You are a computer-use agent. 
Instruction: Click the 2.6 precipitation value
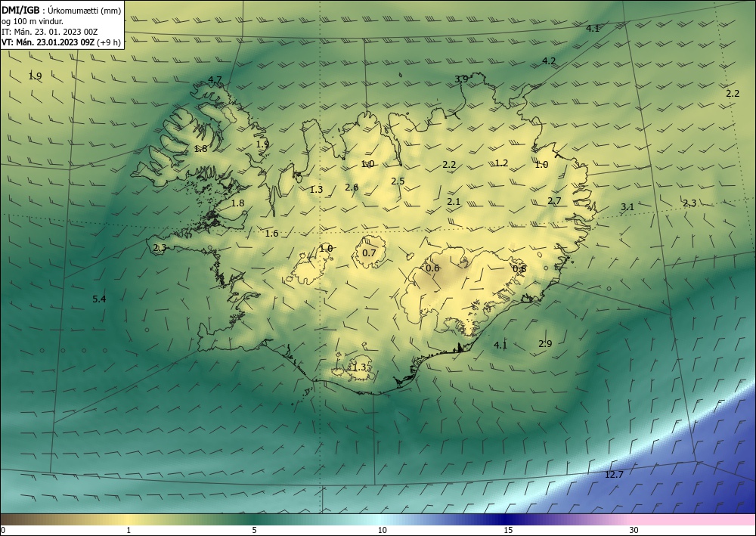[x=352, y=187]
